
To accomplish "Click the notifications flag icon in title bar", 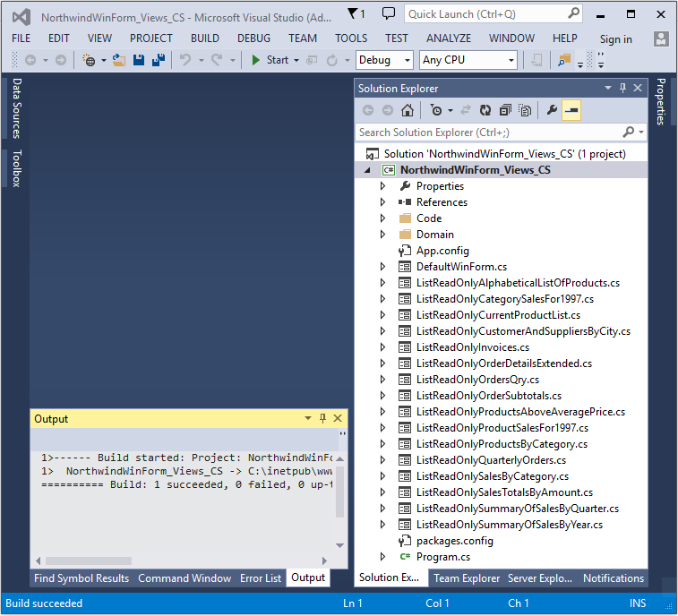I will click(x=353, y=13).
